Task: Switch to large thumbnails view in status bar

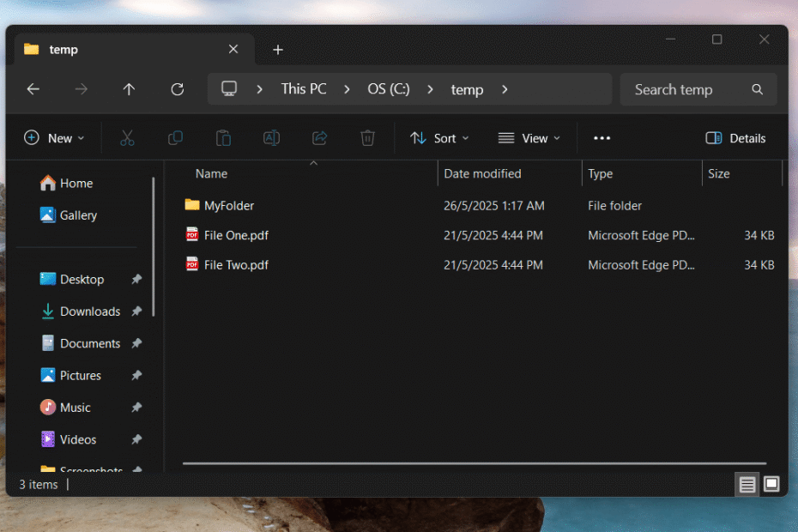Action: (771, 484)
